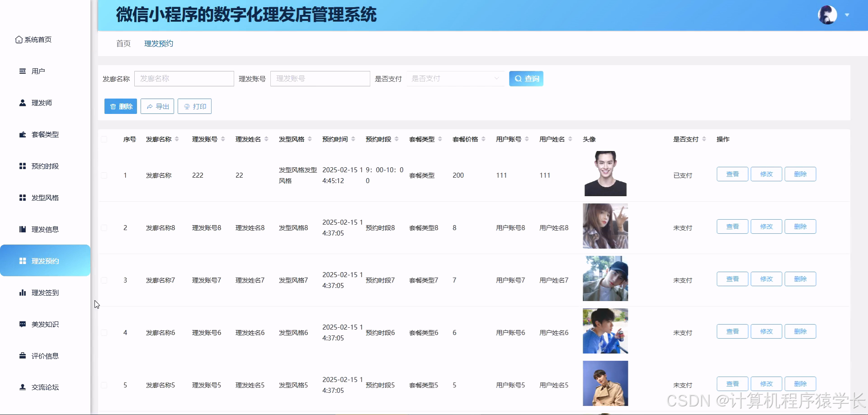Open the 是否支付 payment status dropdown
868x415 pixels.
tap(455, 78)
